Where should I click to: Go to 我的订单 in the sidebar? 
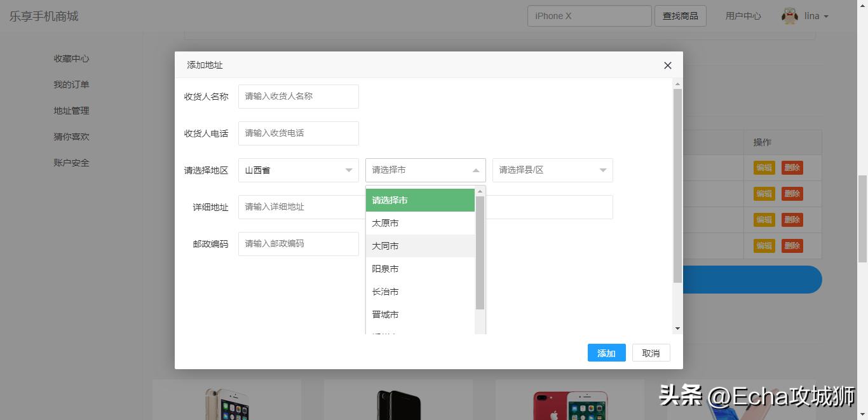coord(72,84)
